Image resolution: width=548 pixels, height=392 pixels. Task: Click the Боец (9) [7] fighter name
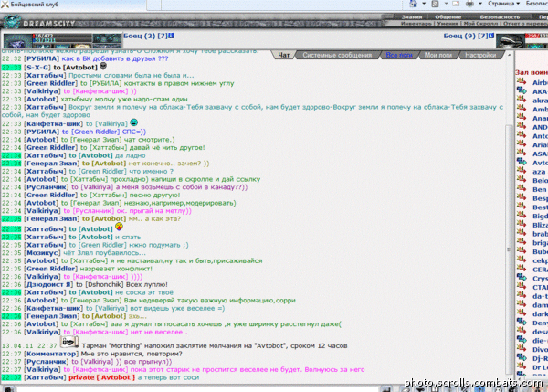pos(466,36)
